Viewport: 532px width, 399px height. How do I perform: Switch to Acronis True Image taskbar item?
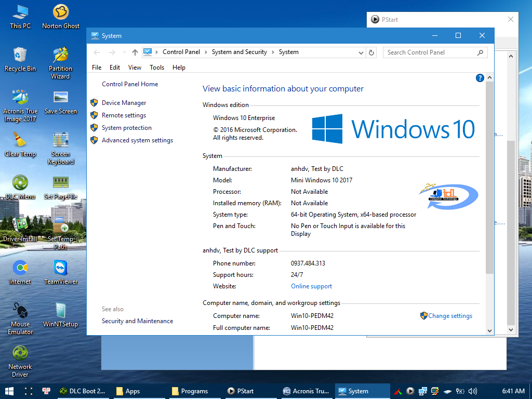click(307, 391)
